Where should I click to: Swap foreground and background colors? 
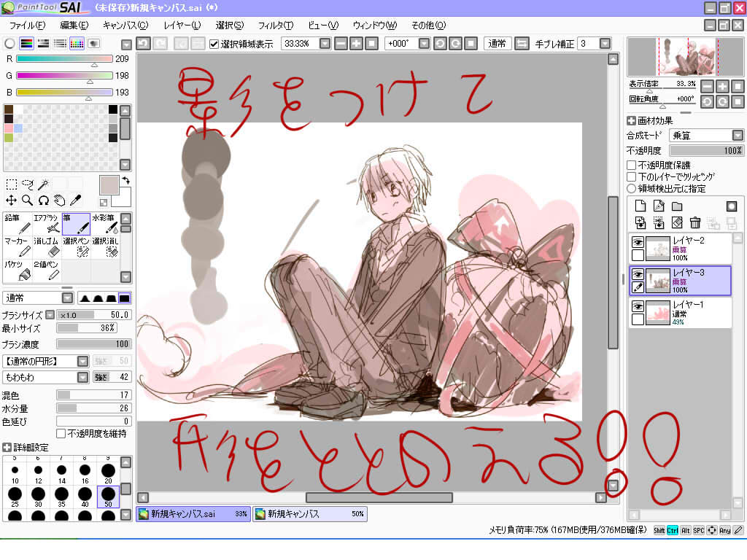coord(125,181)
